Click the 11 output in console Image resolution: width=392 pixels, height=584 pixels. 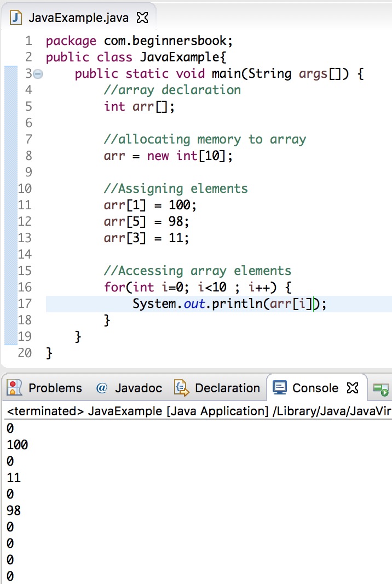(x=13, y=478)
